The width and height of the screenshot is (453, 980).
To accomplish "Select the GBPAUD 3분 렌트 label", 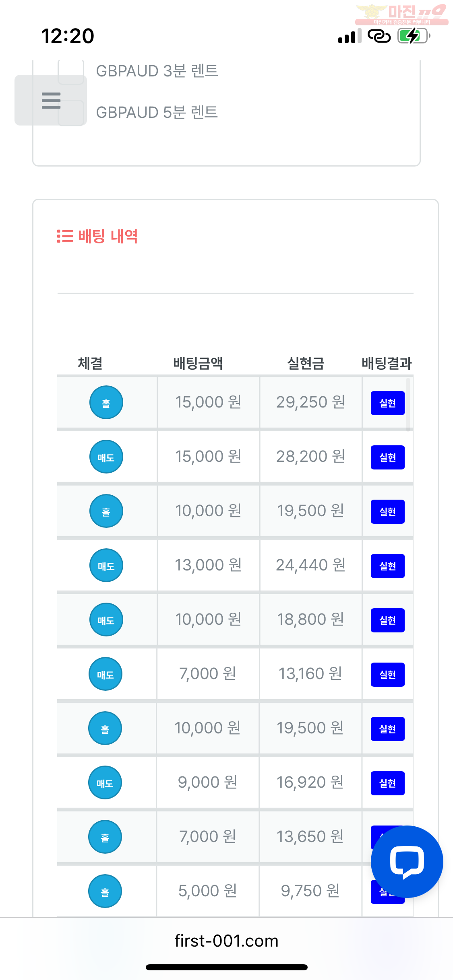I will click(157, 71).
